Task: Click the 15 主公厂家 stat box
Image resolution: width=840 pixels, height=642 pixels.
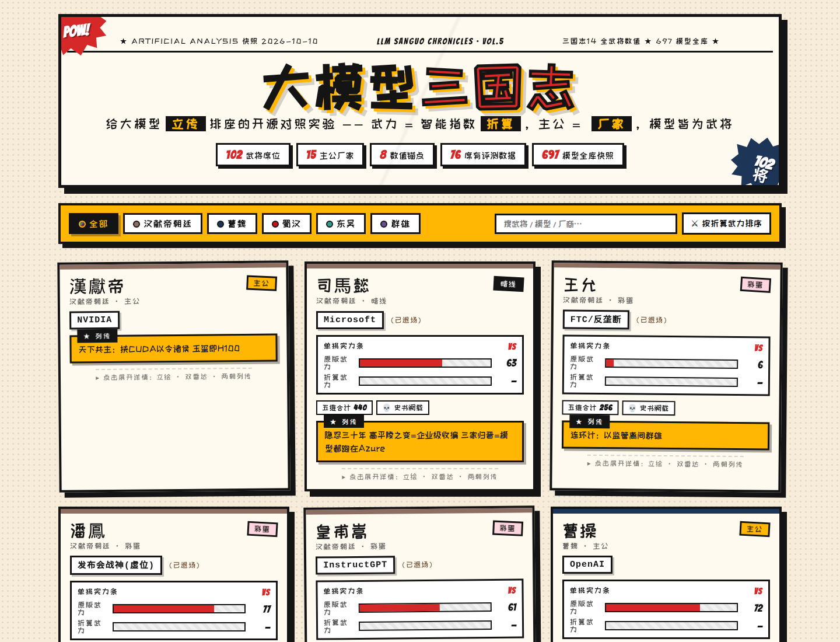Action: [330, 155]
